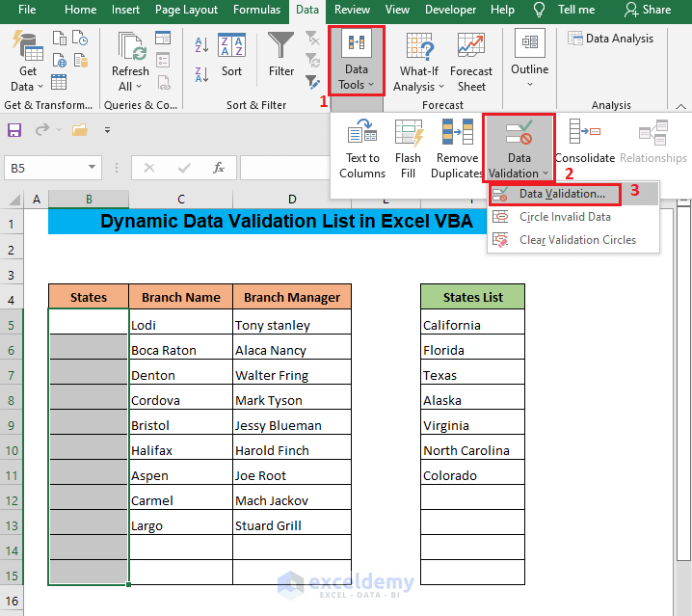Open the Page Layout tab
Viewport: 692px width, 616px height.
(x=186, y=10)
